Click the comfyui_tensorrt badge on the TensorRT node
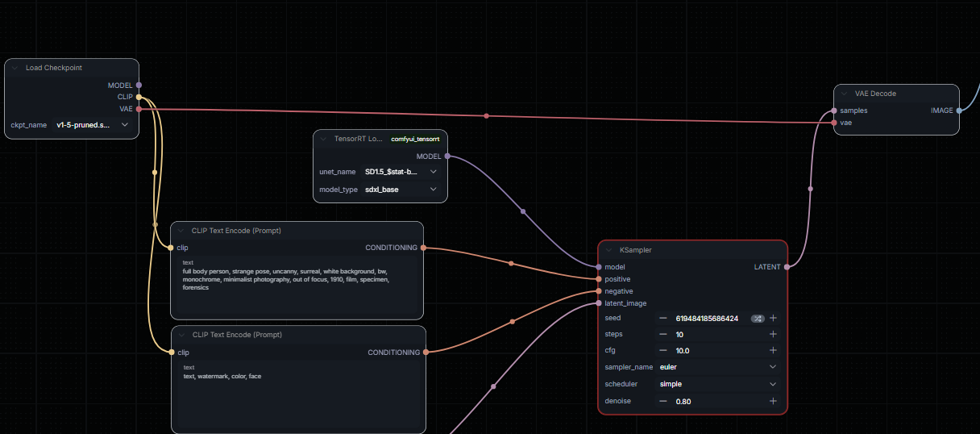Screen dimensions: 980x434 pos(415,139)
